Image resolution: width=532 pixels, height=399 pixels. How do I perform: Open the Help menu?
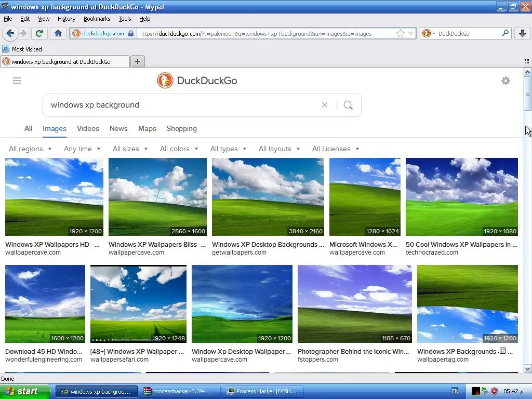144,19
